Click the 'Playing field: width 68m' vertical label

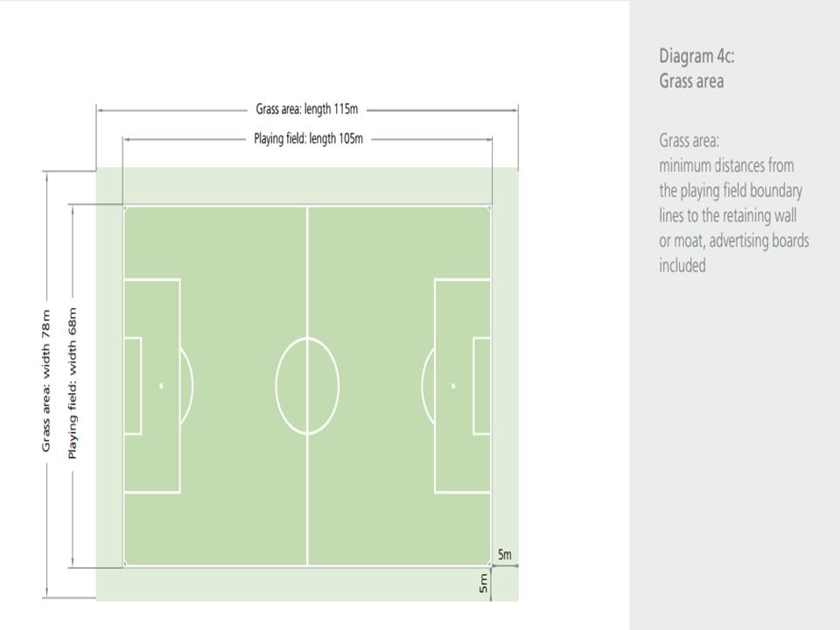pos(73,383)
